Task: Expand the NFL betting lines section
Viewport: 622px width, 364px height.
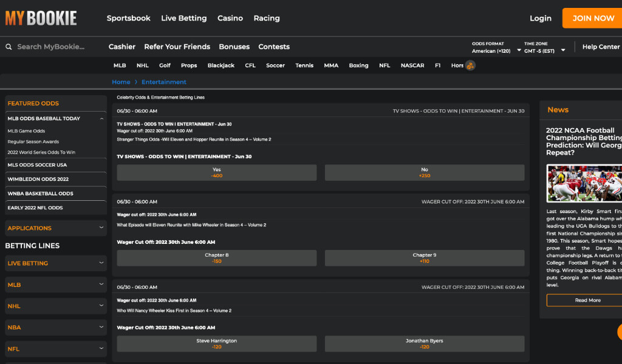Action: 55,349
